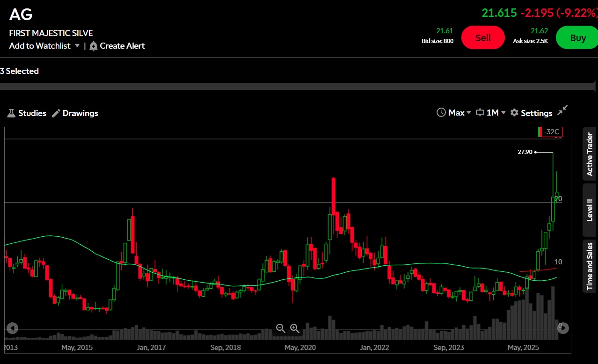The image size is (598, 364).
Task: Open the Drawings pencil tool
Action: pyautogui.click(x=56, y=113)
